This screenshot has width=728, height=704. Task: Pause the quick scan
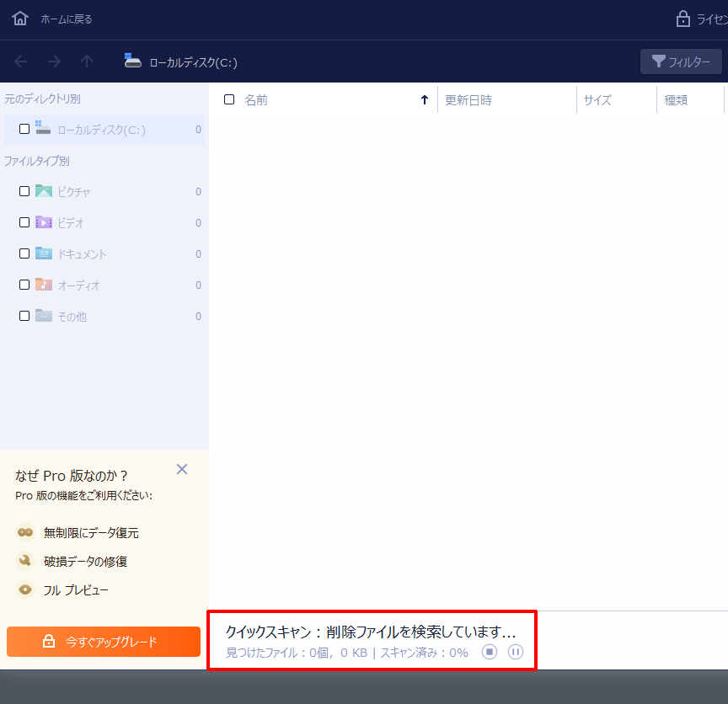click(x=516, y=652)
